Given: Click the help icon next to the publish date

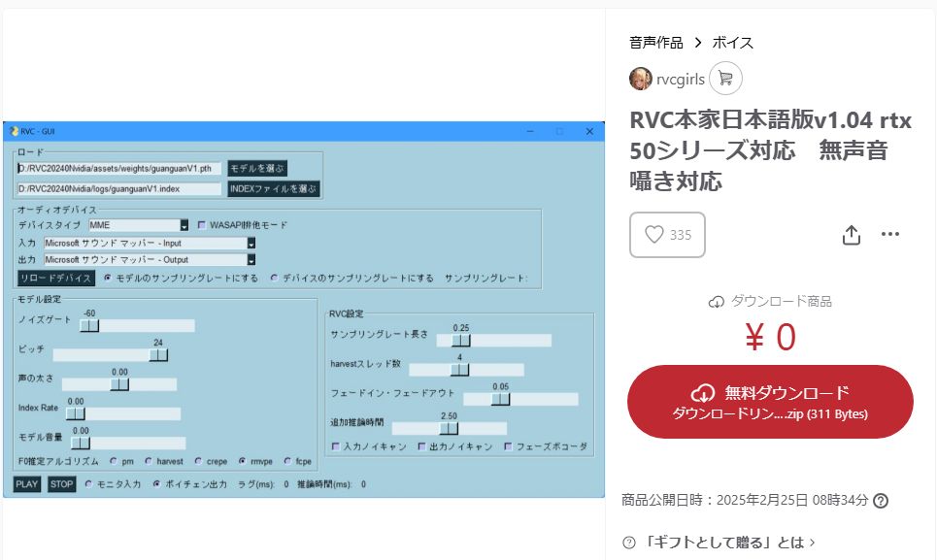Looking at the screenshot, I should click(881, 500).
